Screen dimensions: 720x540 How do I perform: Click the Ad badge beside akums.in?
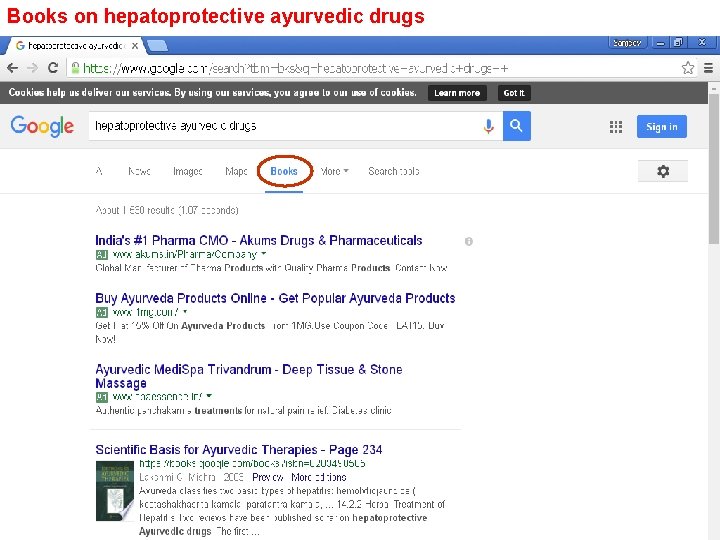[x=101, y=254]
